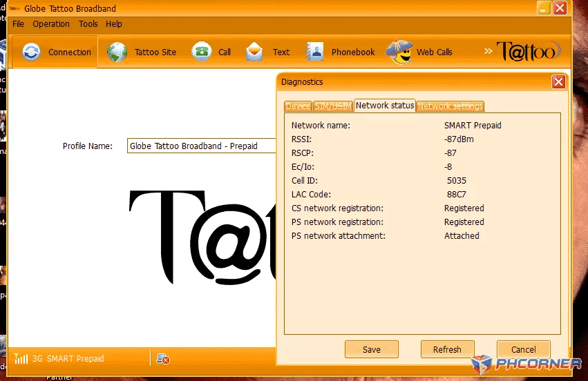
Task: Close the Globe Tattoo Broadband window
Action: pos(560,8)
